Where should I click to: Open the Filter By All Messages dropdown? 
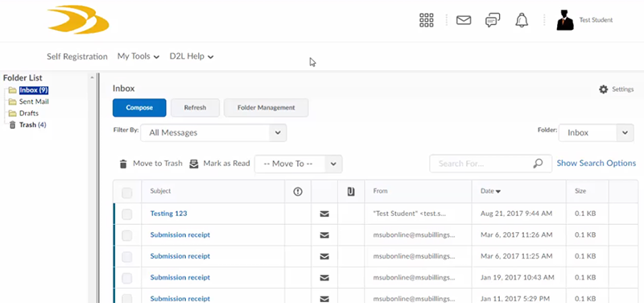(213, 133)
